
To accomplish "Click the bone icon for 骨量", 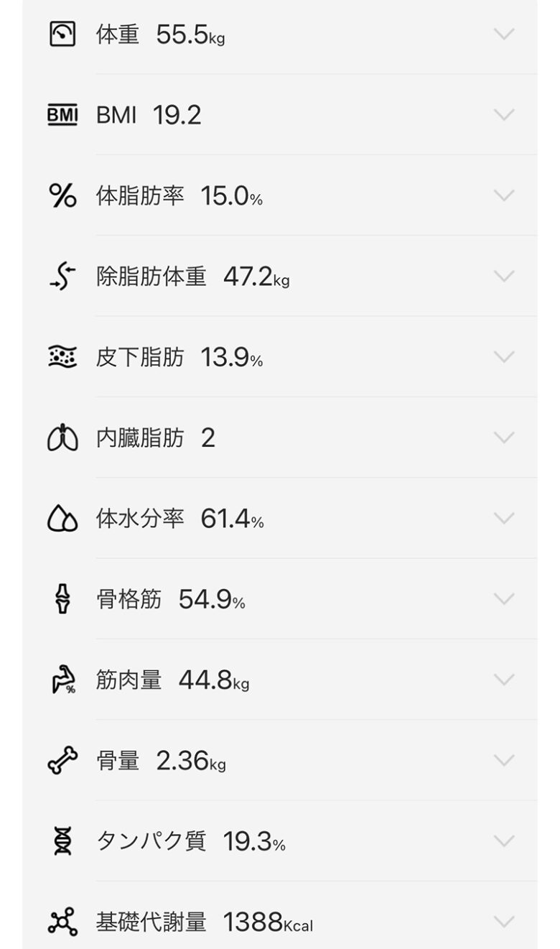I will 62,760.
